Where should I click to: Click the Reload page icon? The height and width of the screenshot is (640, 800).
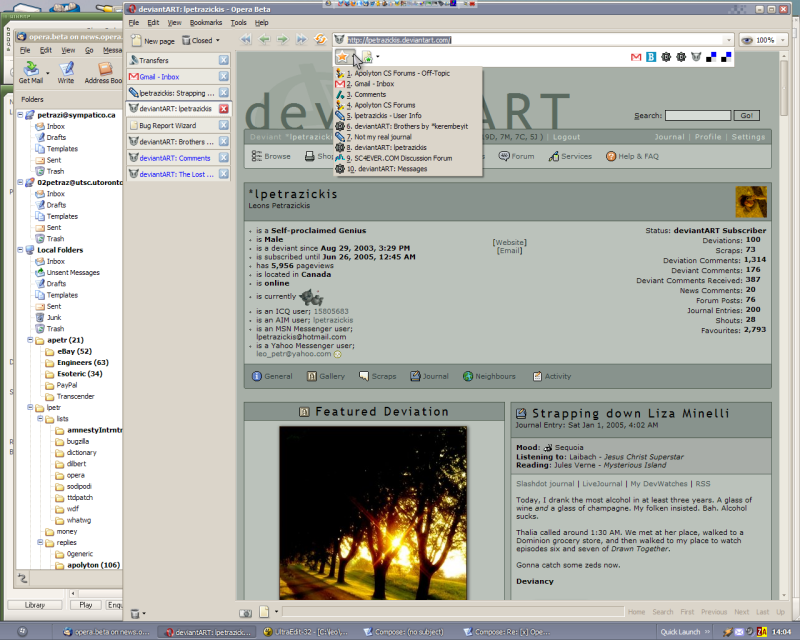(x=321, y=40)
